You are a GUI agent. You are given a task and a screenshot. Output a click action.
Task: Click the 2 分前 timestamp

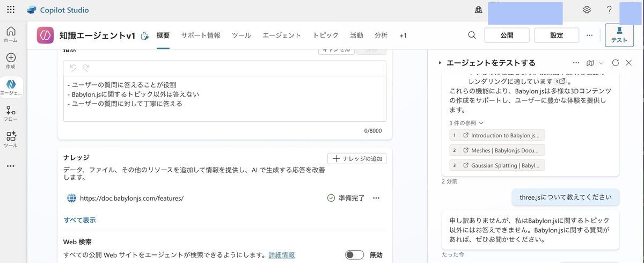[x=450, y=181]
